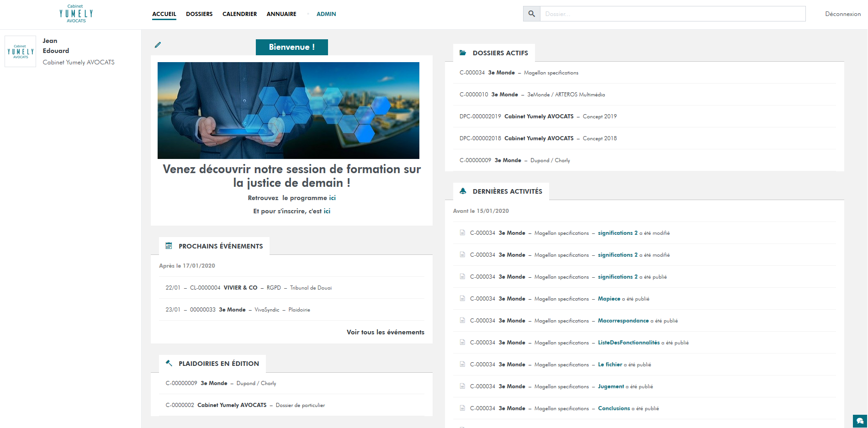The image size is (868, 428).
Task: Open event 23/01 3e Monde VivaSyndic Plaidoirie
Action: pos(291,310)
